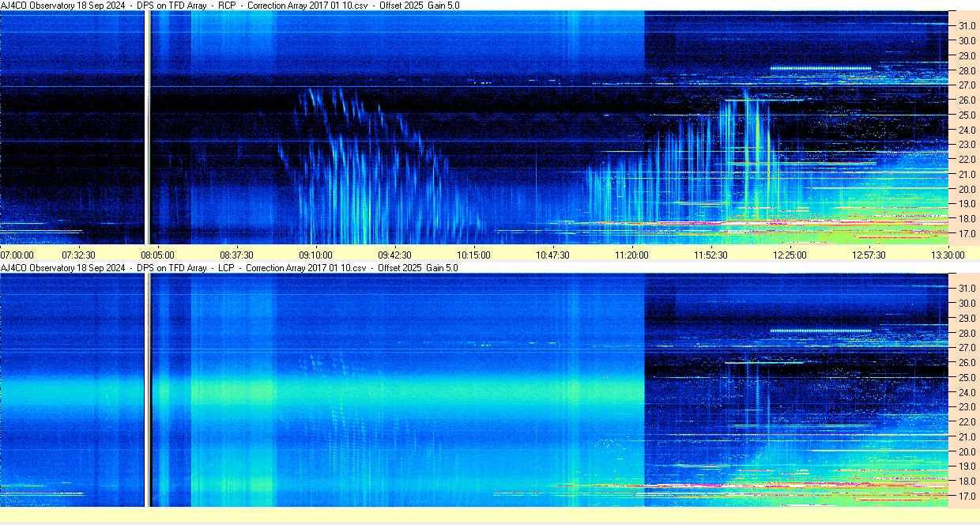980x525 pixels.
Task: Click the 20.0 frequency label in LCP panel
Action: (967, 452)
